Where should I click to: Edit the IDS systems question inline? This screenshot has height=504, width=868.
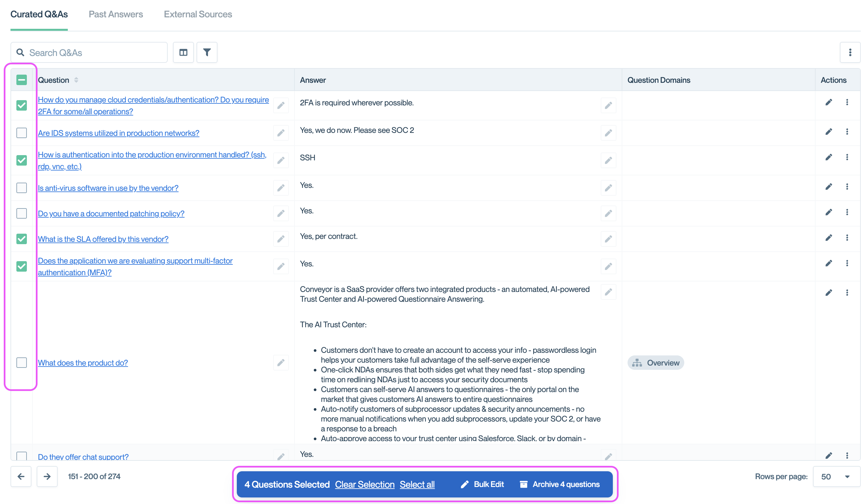click(x=281, y=133)
